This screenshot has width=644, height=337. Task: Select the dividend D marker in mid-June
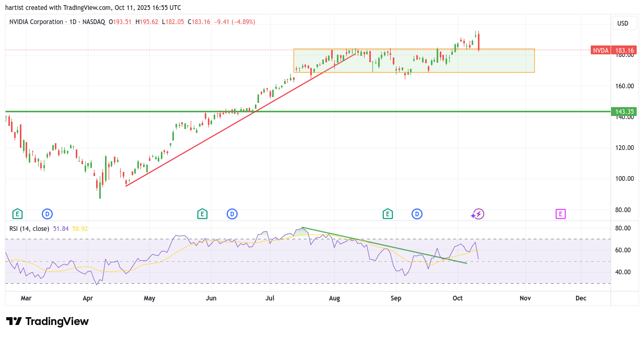pos(232,214)
